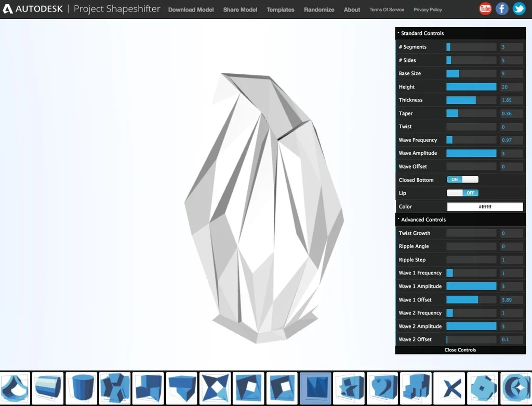Open the Privacy Policy link
Image resolution: width=532 pixels, height=406 pixels.
428,9
